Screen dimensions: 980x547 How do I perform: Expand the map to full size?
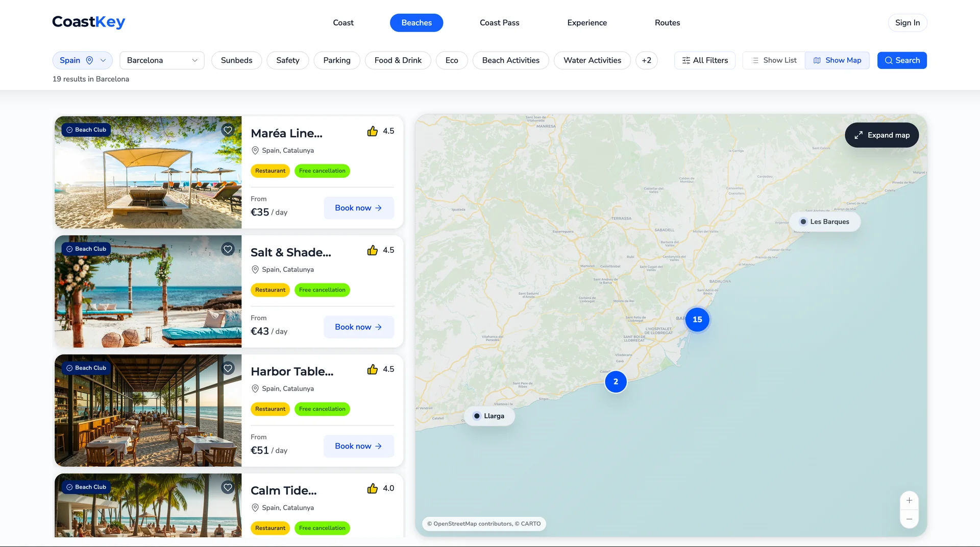(x=882, y=135)
